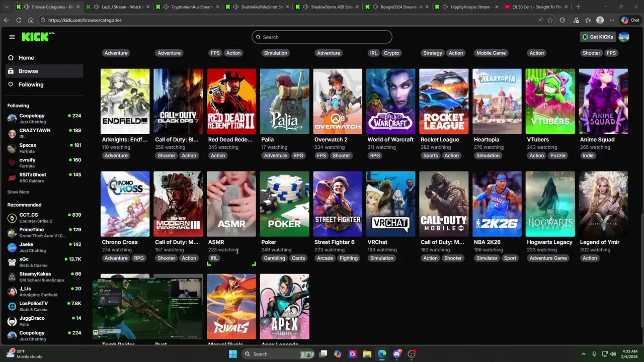
Task: Open the Arknights: Endfield category thumbnail
Action: pyautogui.click(x=125, y=102)
